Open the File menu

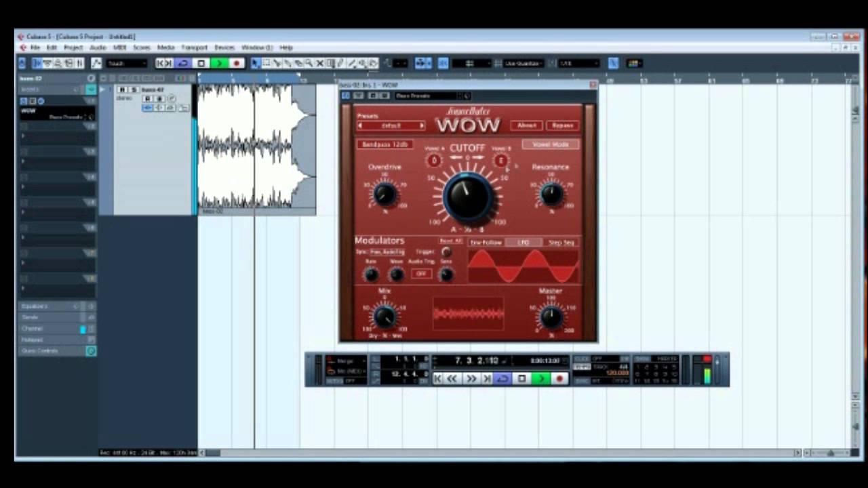click(x=35, y=47)
